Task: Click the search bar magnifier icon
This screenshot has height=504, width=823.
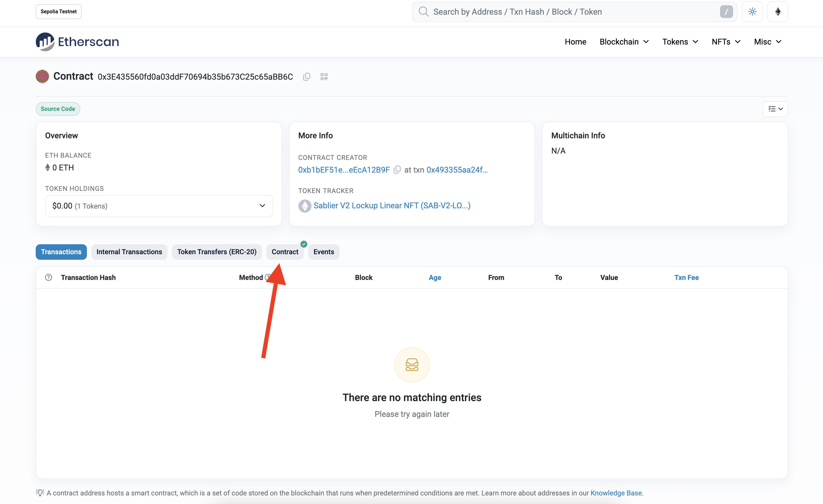Action: pyautogui.click(x=423, y=11)
